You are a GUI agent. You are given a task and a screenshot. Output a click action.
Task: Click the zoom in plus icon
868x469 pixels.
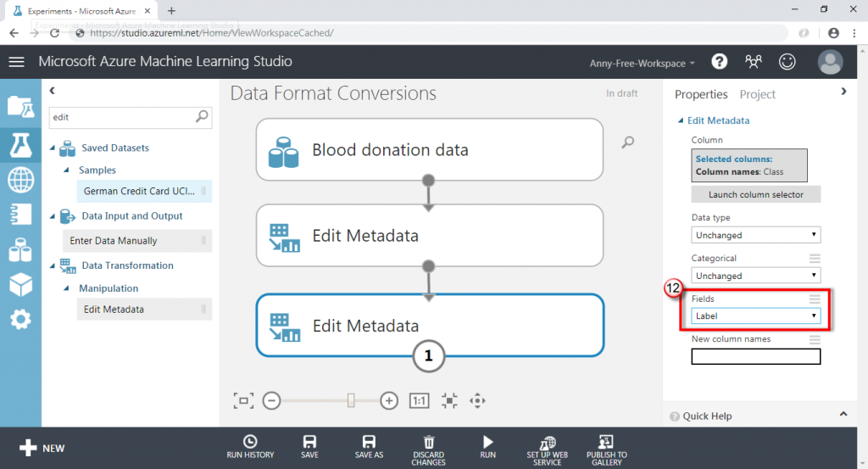389,400
